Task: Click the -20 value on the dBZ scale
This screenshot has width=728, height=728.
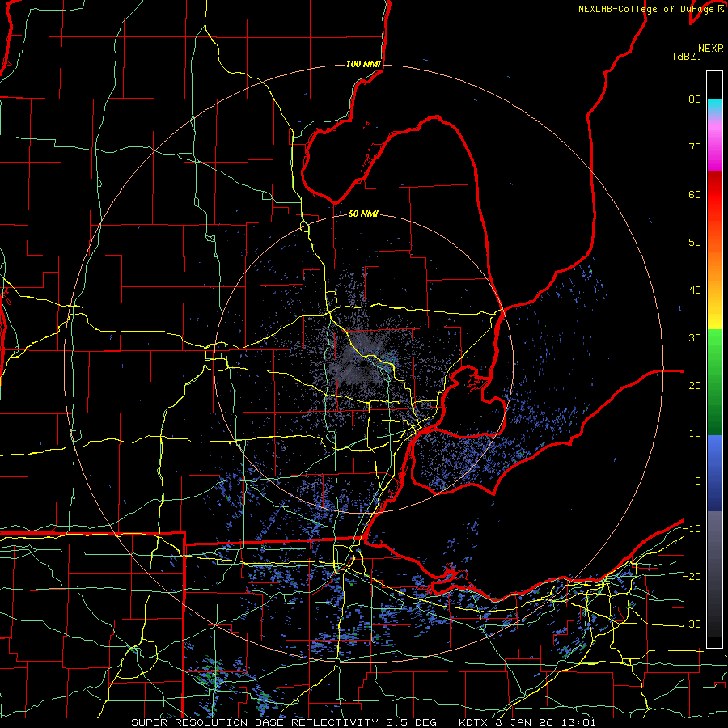Action: [x=692, y=577]
